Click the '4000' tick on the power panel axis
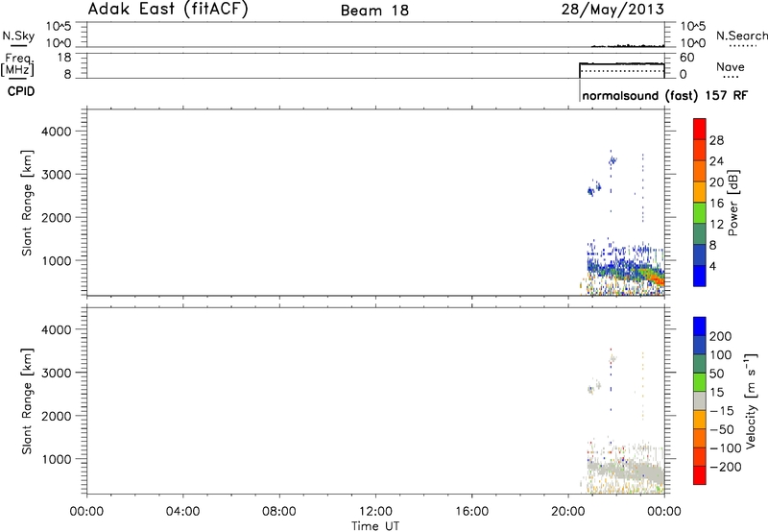Viewport: 768px width, 532px height. point(57,132)
